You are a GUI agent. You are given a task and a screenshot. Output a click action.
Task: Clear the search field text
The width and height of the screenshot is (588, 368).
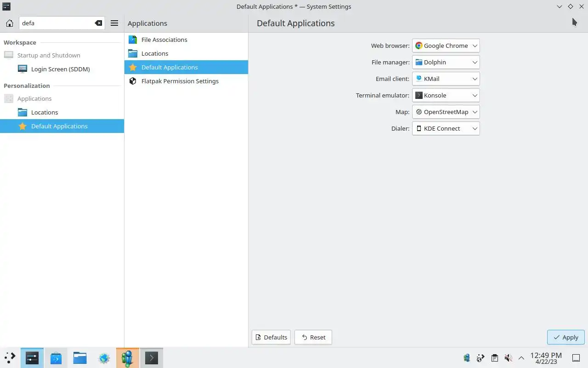coord(98,23)
